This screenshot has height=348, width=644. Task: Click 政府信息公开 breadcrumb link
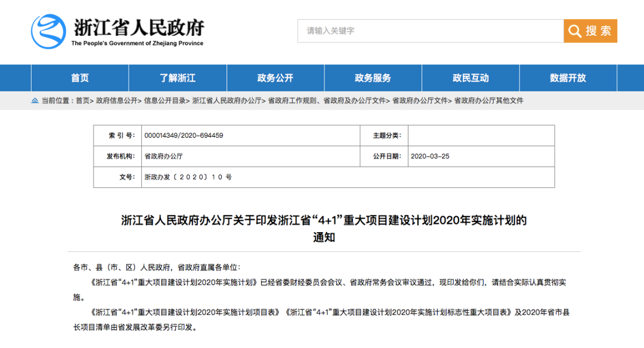pyautogui.click(x=116, y=101)
